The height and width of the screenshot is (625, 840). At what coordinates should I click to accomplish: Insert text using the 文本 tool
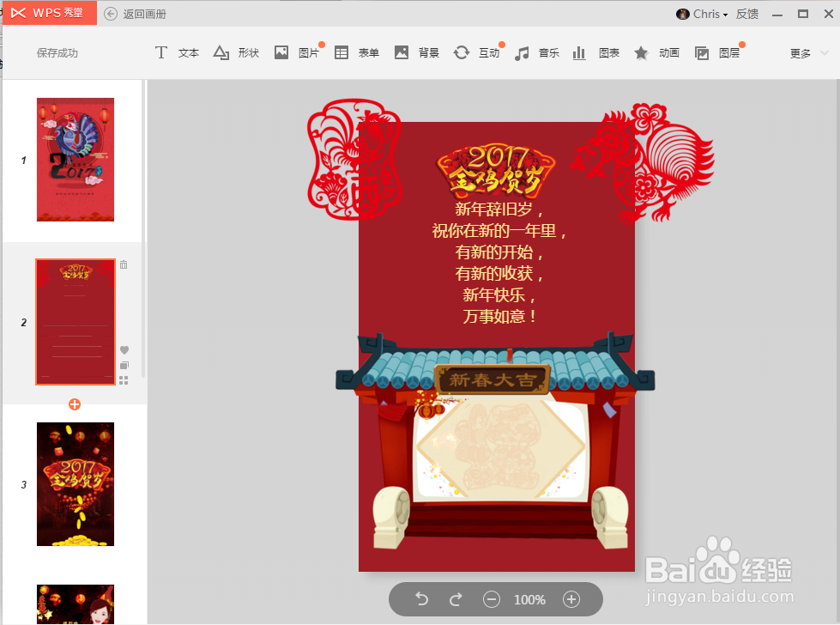tap(176, 52)
